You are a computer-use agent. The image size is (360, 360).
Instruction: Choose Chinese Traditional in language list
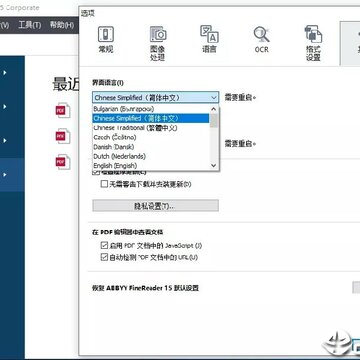[151, 128]
